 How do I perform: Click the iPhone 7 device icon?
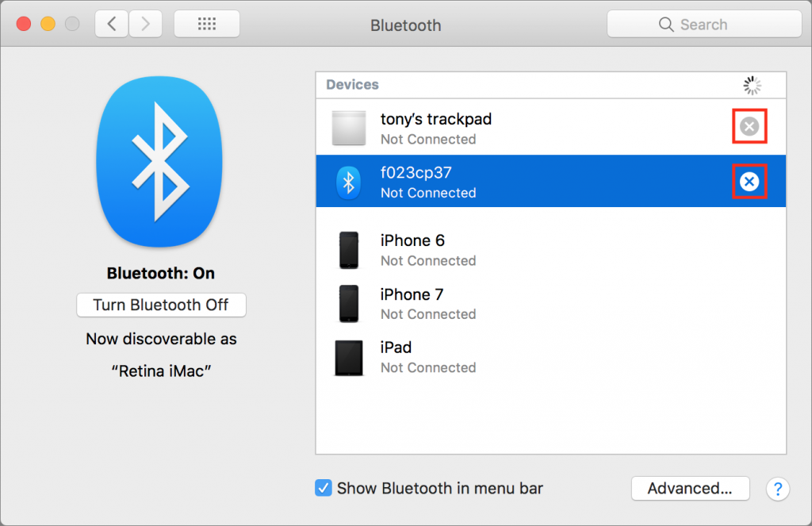pos(349,304)
